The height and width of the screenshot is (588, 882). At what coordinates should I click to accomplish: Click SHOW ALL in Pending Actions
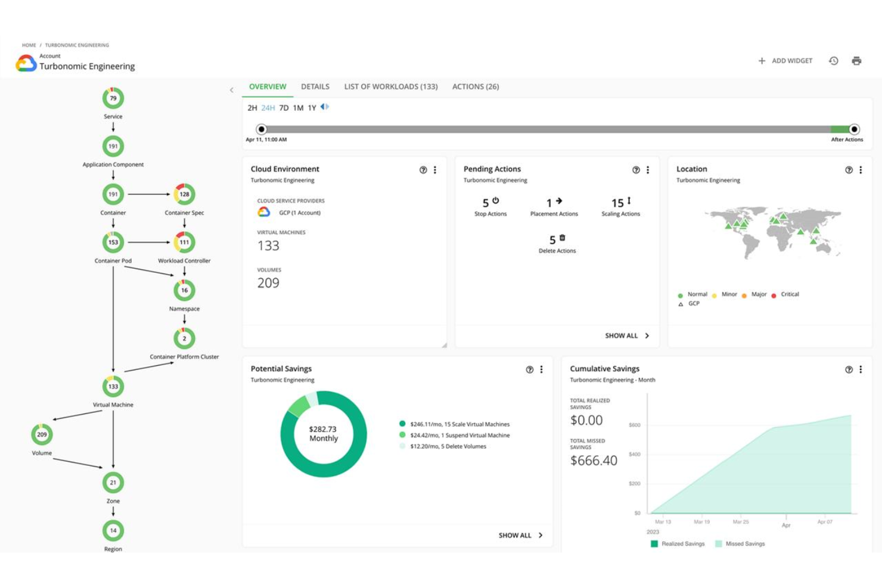click(x=621, y=335)
